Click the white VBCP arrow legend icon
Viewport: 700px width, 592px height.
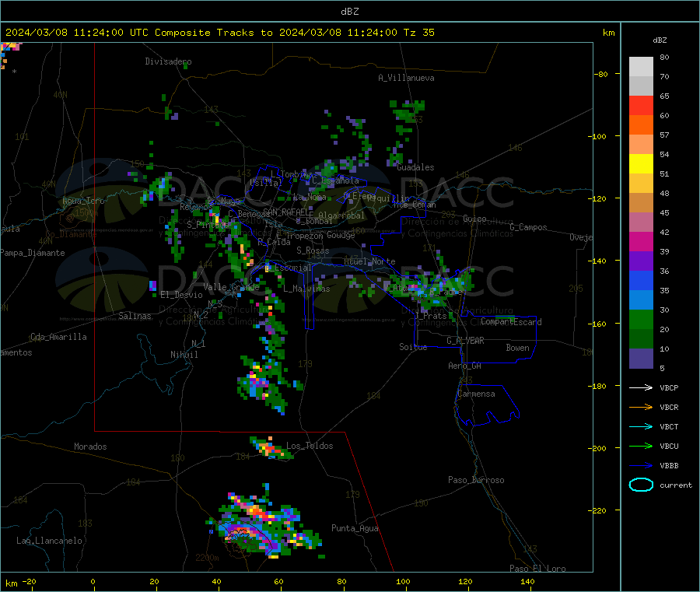click(641, 387)
